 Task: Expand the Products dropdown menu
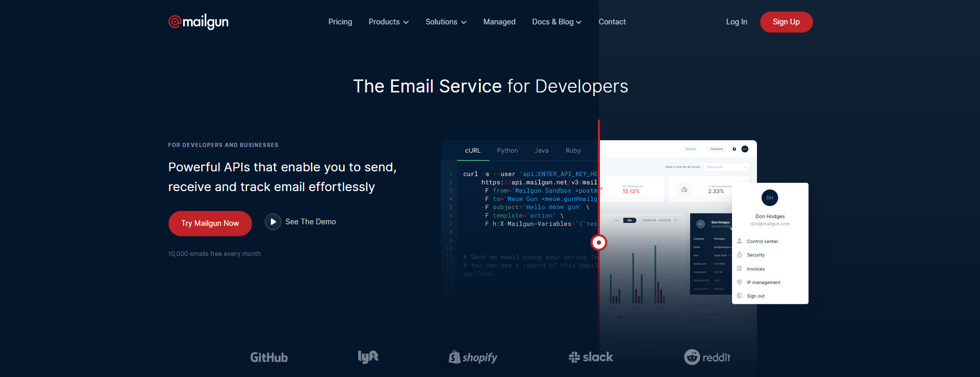coord(388,22)
